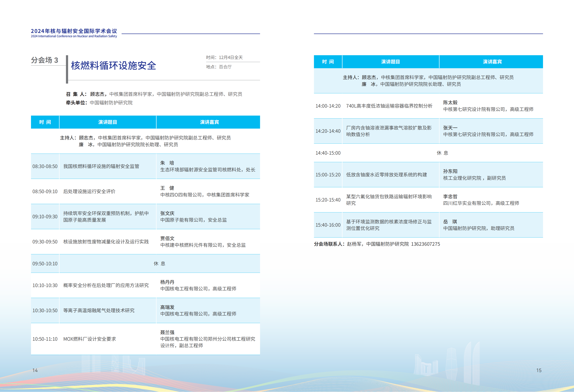Screen dimensions: 574x392
Task: Click the time cell 09:10-09:30
Action: tap(45, 217)
